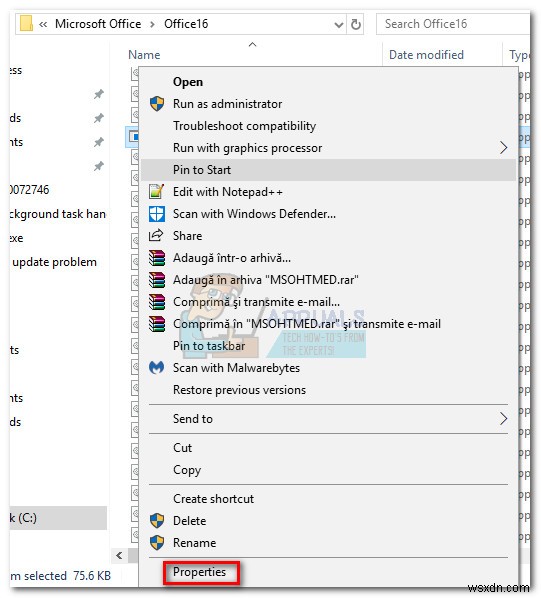Select Send to menu entry
Viewport: 541px width, 598px height.
[x=328, y=419]
